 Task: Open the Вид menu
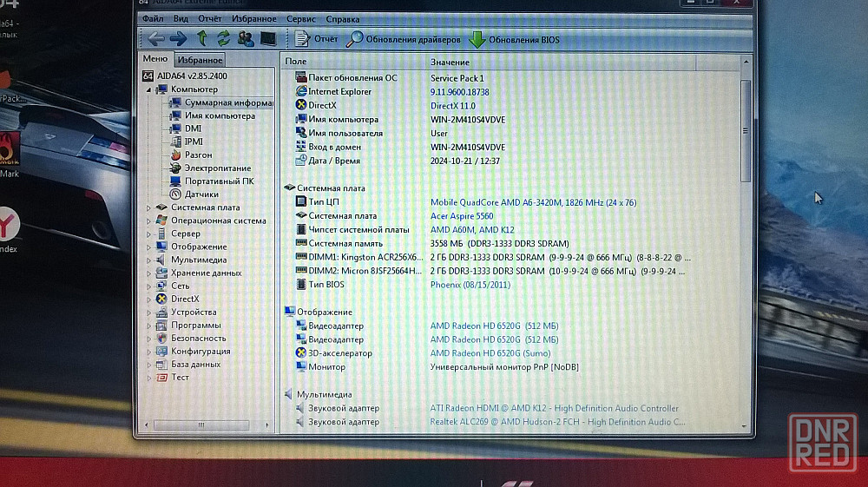coord(181,19)
